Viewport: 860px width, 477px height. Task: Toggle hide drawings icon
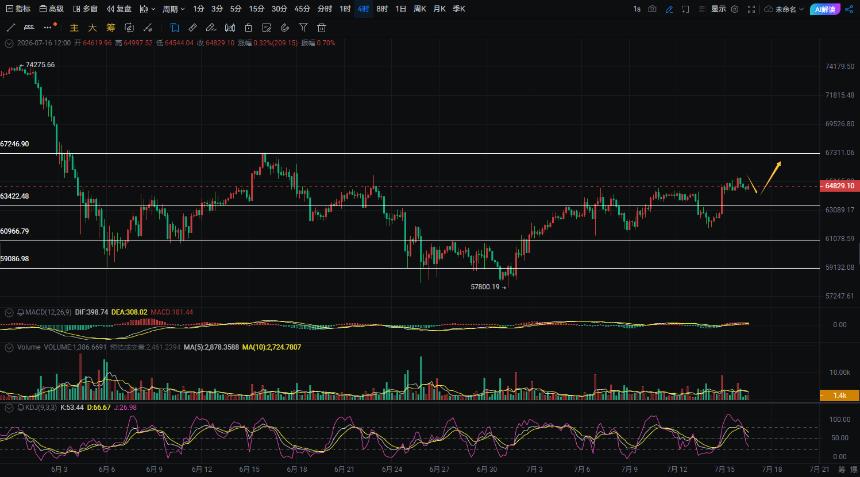[285, 27]
